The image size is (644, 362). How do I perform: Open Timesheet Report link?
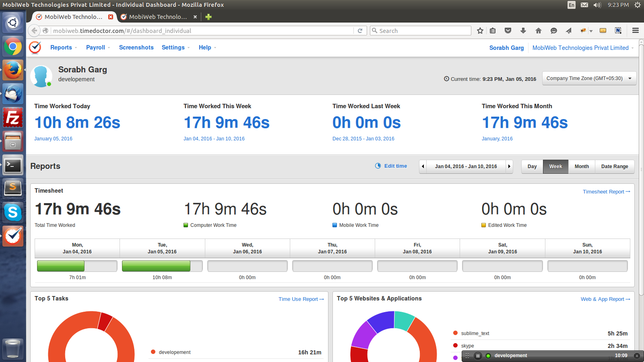tap(607, 192)
